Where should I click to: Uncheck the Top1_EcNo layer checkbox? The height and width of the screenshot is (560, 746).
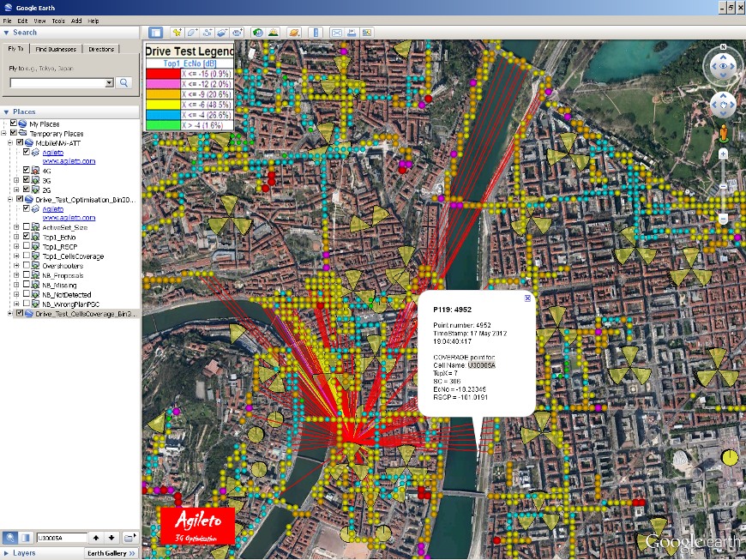coord(27,237)
